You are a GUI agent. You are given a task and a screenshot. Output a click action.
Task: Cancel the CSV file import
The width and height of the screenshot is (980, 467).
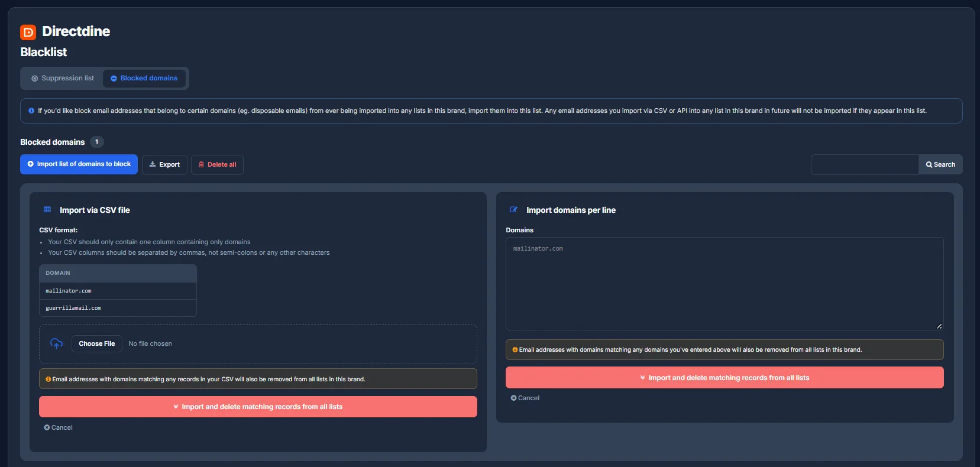click(x=58, y=427)
